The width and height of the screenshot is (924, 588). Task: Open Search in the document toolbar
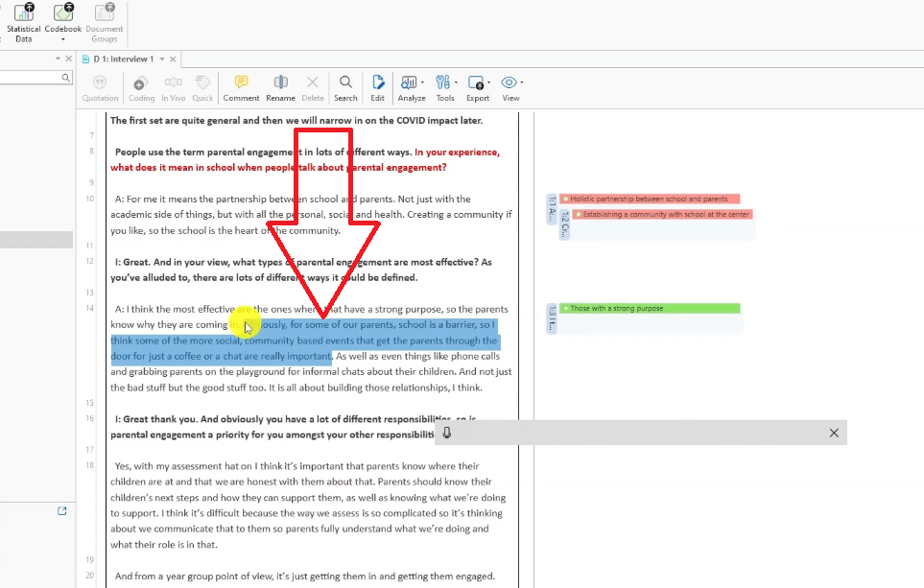(x=345, y=87)
